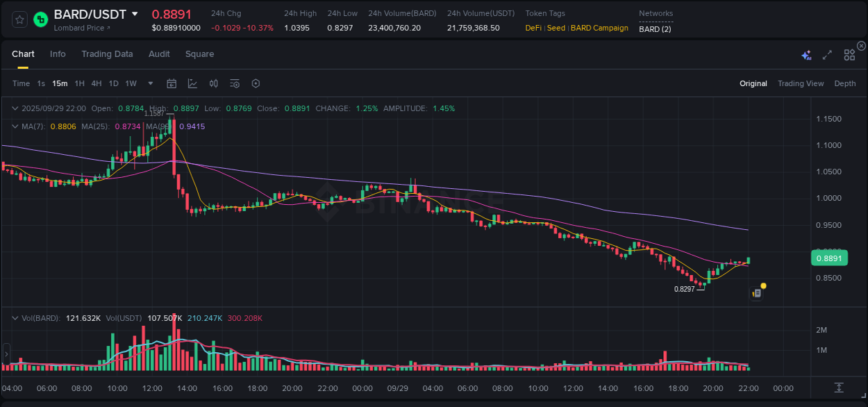868x407 pixels.
Task: Expand the chart to fullscreen
Action: [826, 53]
